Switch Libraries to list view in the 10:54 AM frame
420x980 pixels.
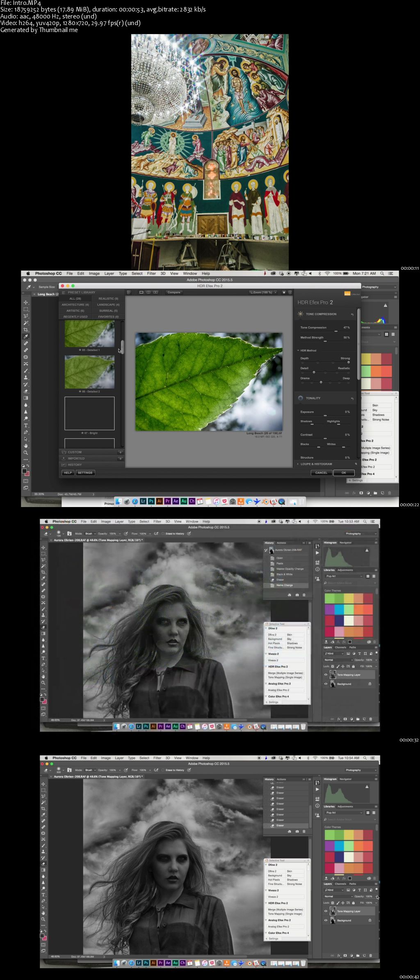pyautogui.click(x=374, y=813)
